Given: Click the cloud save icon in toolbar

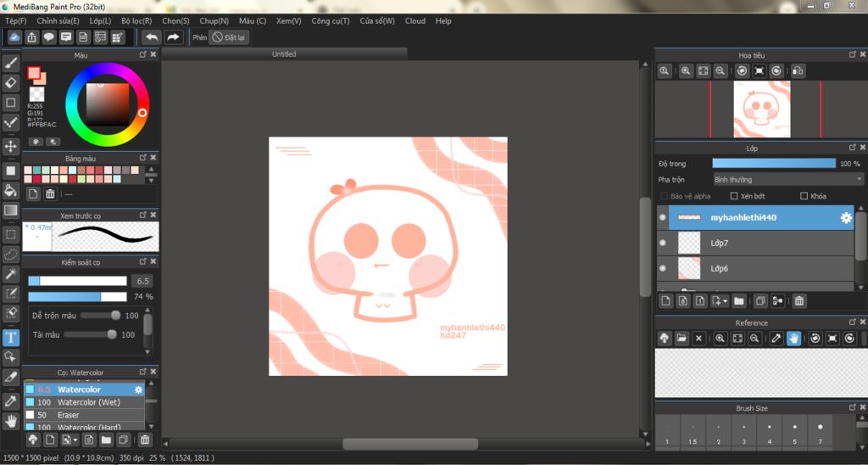Looking at the screenshot, I should (x=15, y=37).
